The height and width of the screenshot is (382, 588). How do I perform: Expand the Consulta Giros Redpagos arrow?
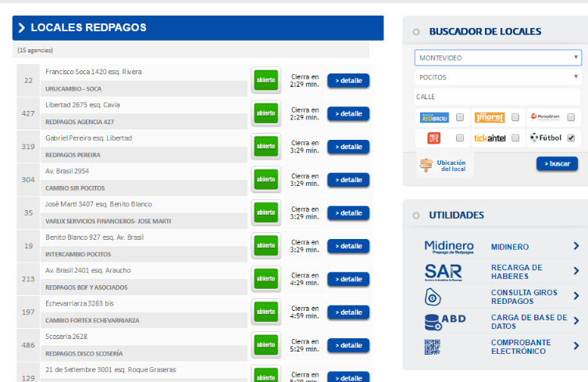point(576,296)
